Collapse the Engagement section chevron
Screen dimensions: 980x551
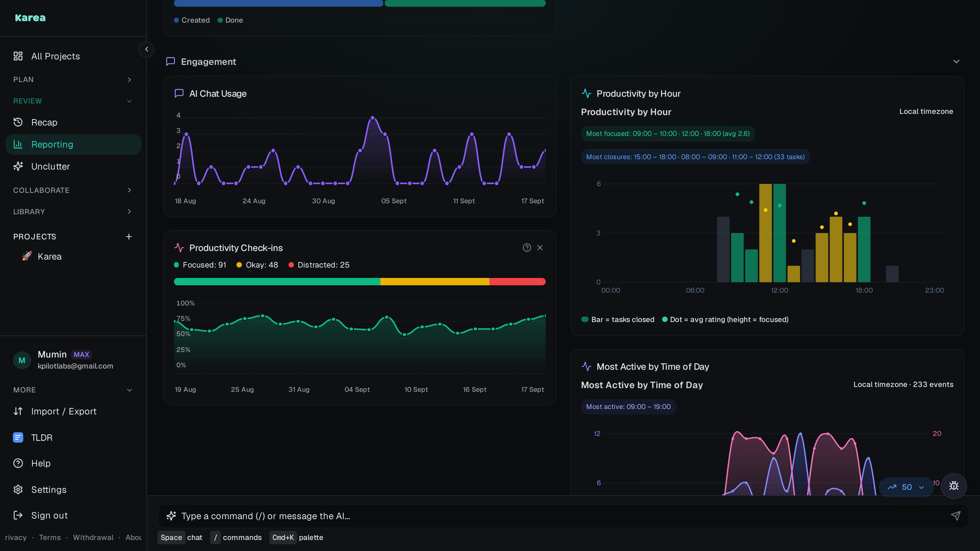tap(956, 62)
